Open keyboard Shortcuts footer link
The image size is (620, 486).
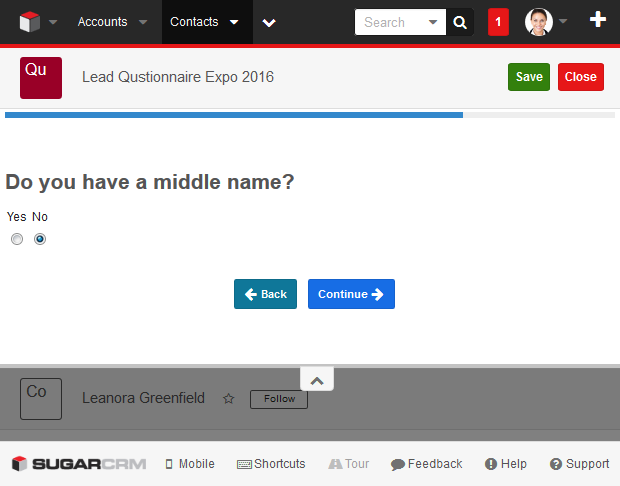[271, 464]
